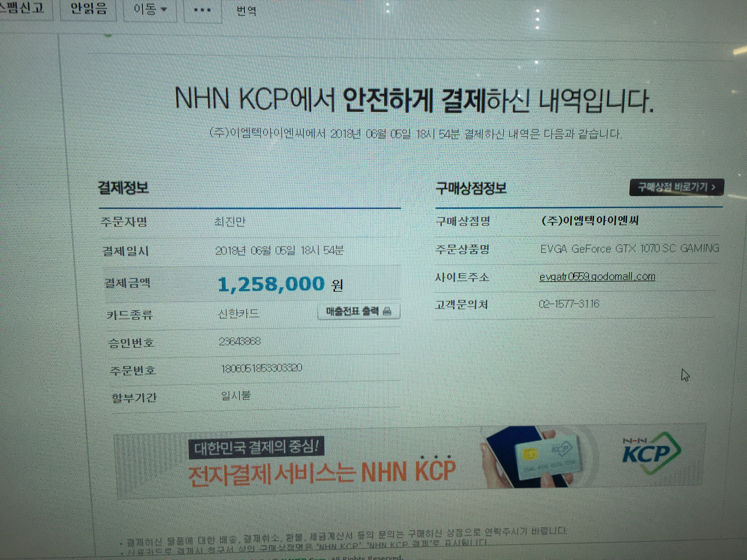Click the 결제정보 section heading

tap(123, 187)
